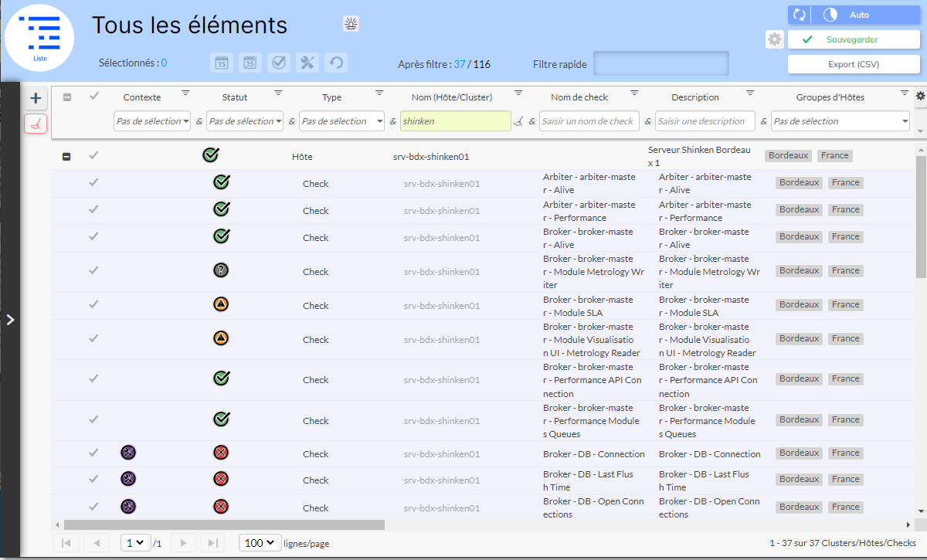Click the alarm siren icon beside the title
The height and width of the screenshot is (560, 927).
click(x=351, y=24)
